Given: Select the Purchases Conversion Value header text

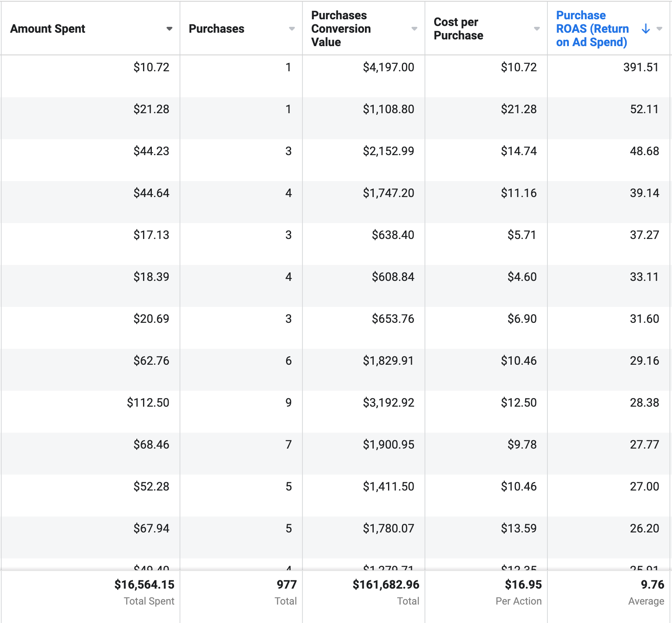Looking at the screenshot, I should 341,29.
